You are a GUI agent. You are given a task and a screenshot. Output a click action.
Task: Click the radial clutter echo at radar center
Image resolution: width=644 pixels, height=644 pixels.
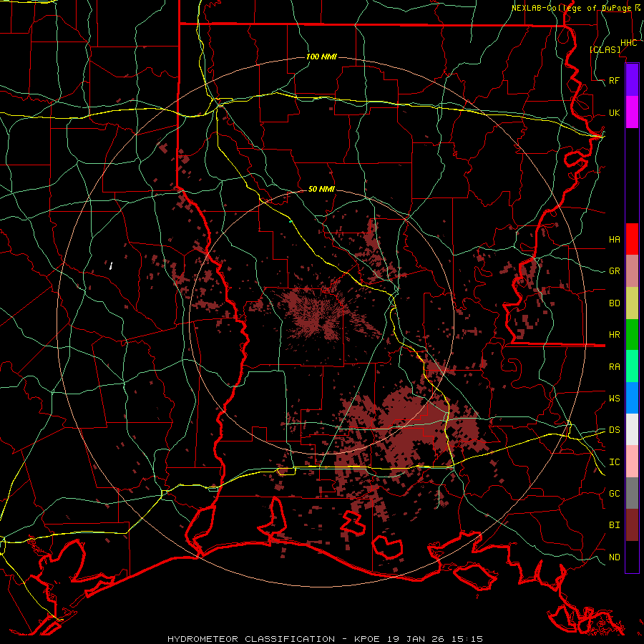click(317, 314)
